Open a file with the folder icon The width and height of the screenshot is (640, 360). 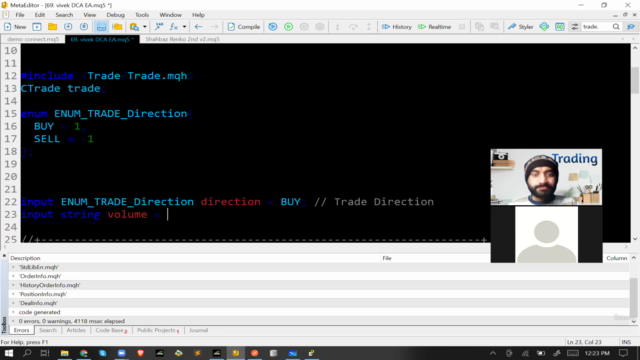click(x=52, y=27)
